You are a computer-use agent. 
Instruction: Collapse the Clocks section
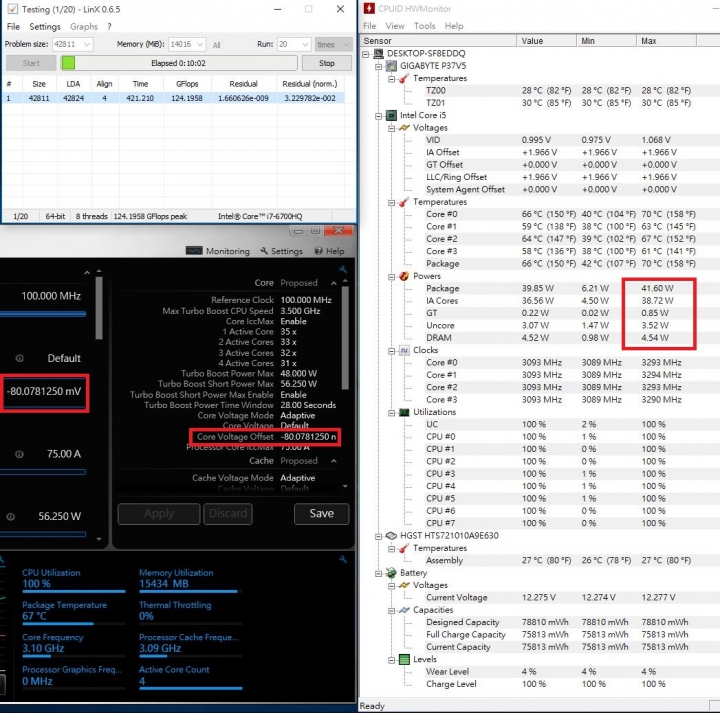tap(391, 351)
